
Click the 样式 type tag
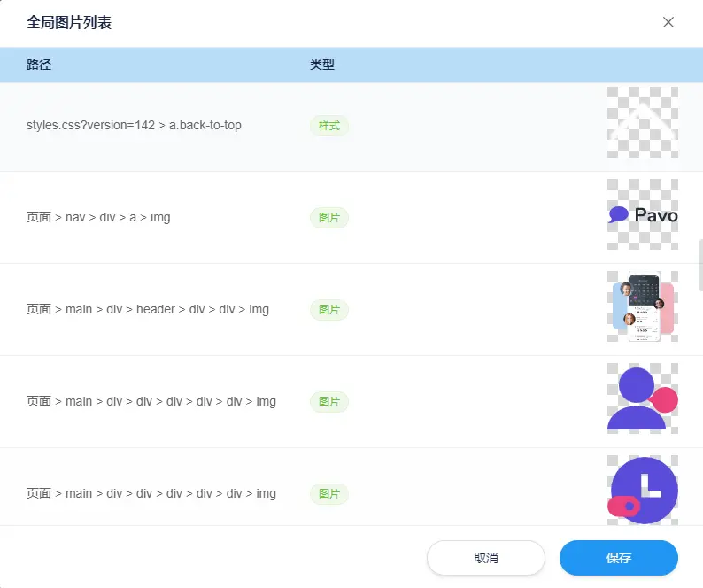(x=329, y=126)
